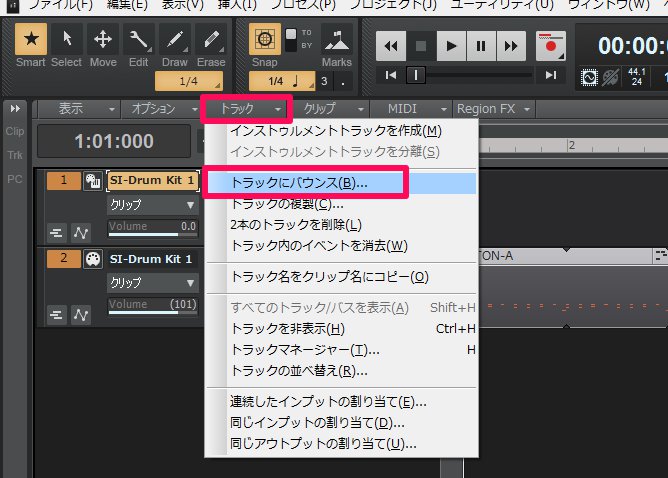Choose 同じアウトプットの割り当て(U)... item

pyautogui.click(x=342, y=444)
